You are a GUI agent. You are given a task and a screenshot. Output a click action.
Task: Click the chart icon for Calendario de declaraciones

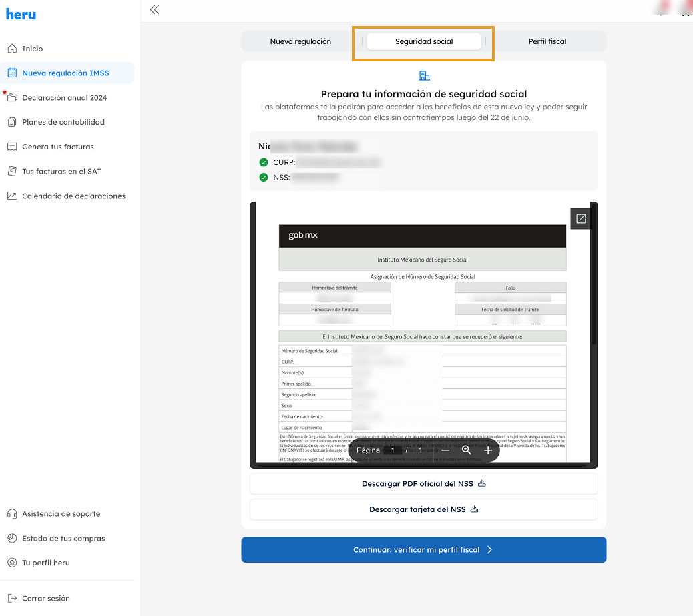(13, 196)
